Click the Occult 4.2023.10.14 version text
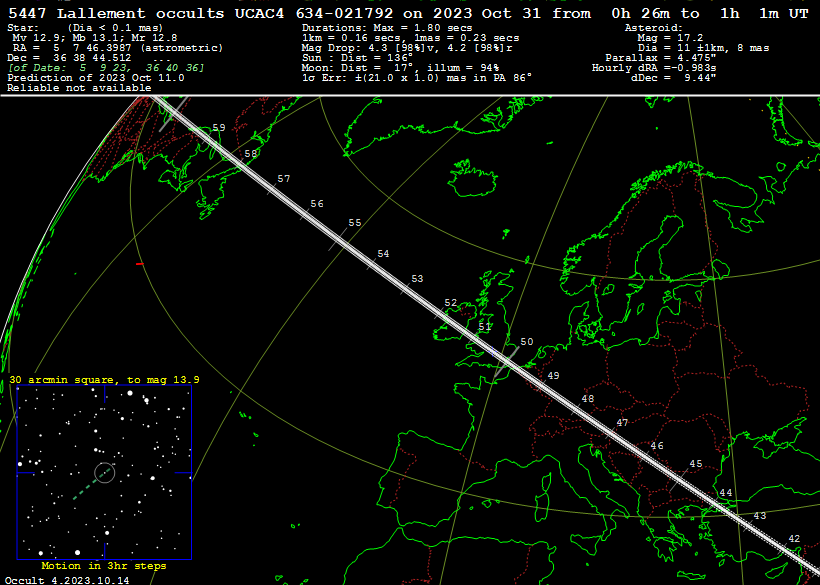This screenshot has height=585, width=820. click(x=66, y=579)
